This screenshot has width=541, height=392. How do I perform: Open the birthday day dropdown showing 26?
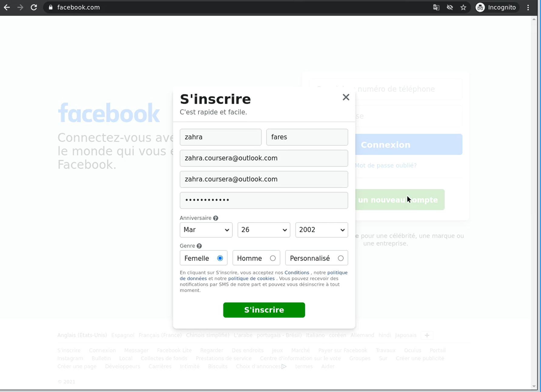point(264,230)
